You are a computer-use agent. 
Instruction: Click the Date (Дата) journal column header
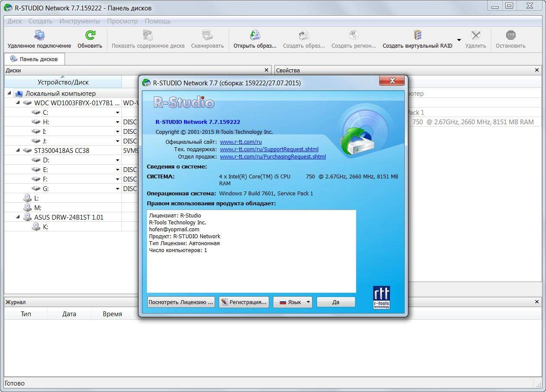(x=69, y=314)
